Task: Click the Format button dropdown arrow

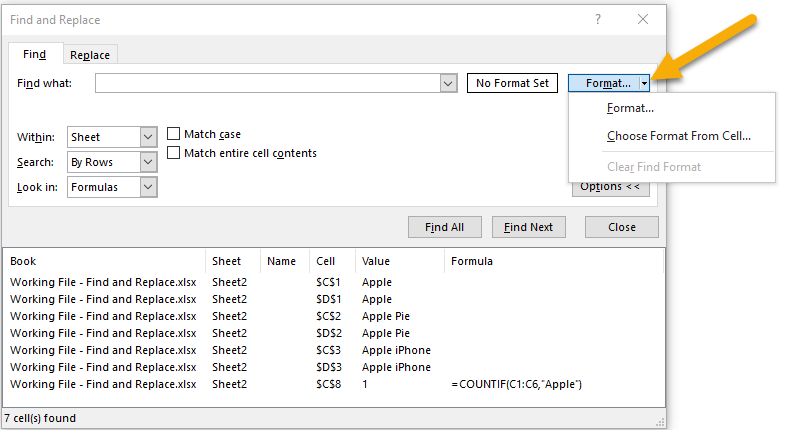Action: (x=645, y=83)
